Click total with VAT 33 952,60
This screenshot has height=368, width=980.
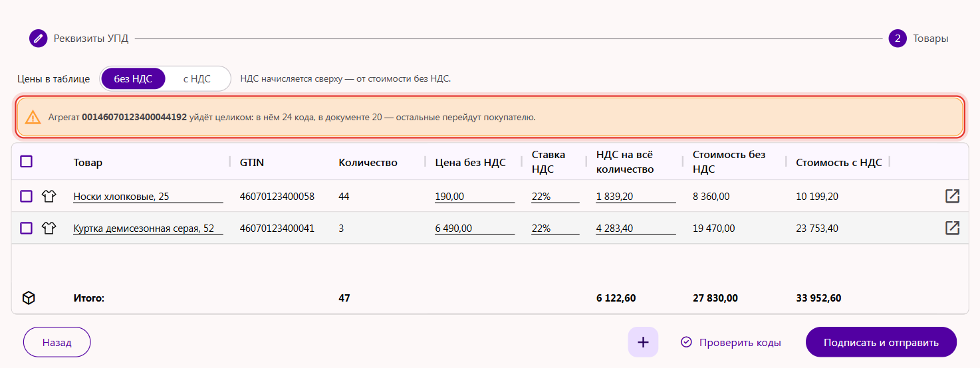tap(818, 298)
